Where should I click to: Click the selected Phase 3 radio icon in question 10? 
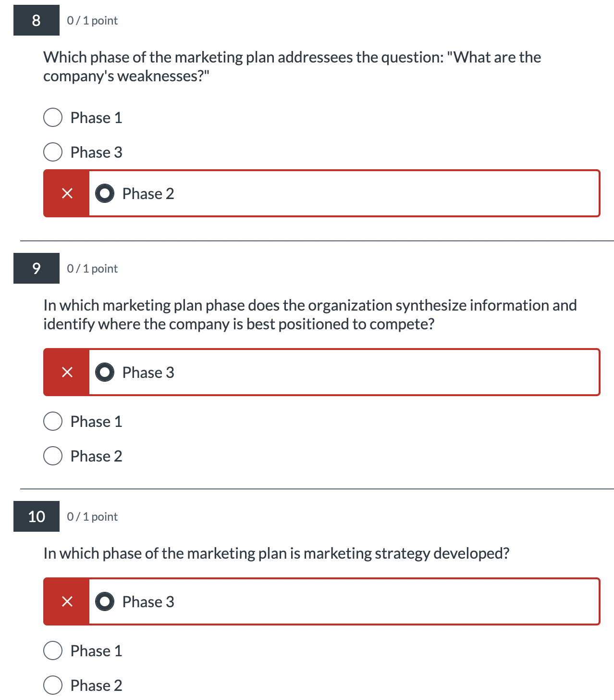tap(104, 601)
